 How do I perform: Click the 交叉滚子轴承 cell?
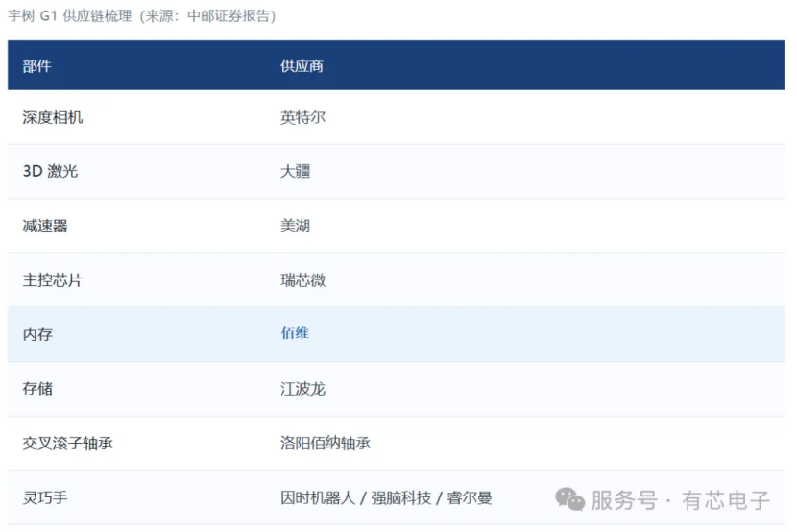tap(67, 443)
